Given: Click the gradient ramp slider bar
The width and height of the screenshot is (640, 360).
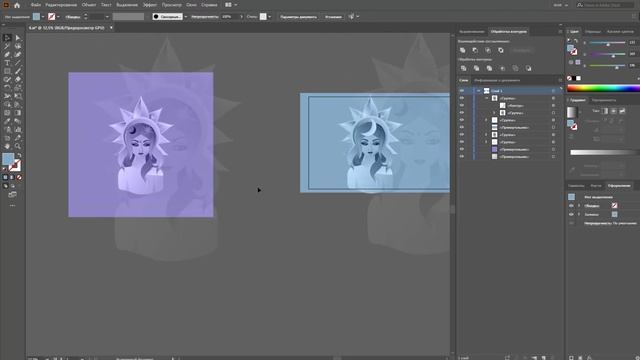Looking at the screenshot, I should click(x=605, y=152).
